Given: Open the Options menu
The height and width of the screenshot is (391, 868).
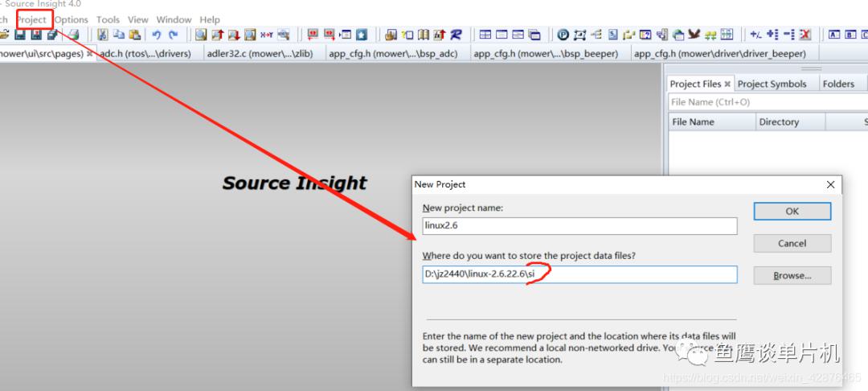Looking at the screenshot, I should point(71,19).
